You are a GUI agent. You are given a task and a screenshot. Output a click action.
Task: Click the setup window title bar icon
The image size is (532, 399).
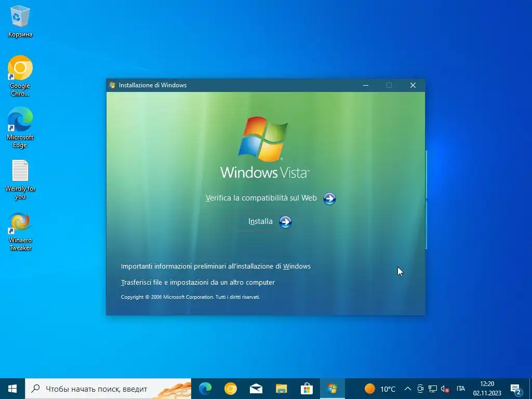click(112, 85)
